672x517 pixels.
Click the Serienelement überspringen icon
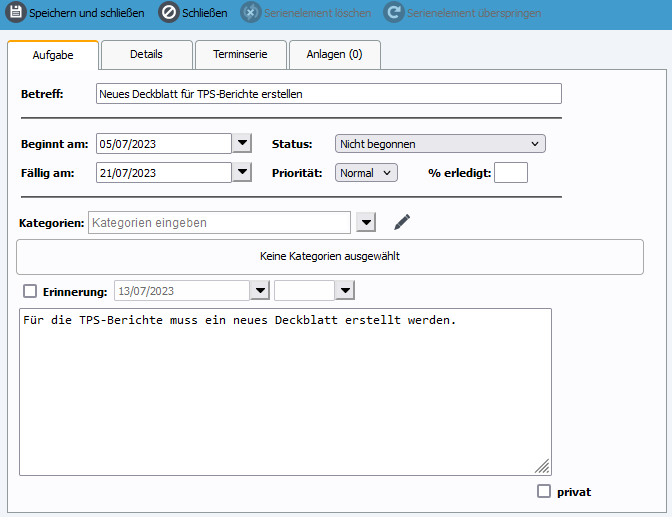[x=393, y=14]
